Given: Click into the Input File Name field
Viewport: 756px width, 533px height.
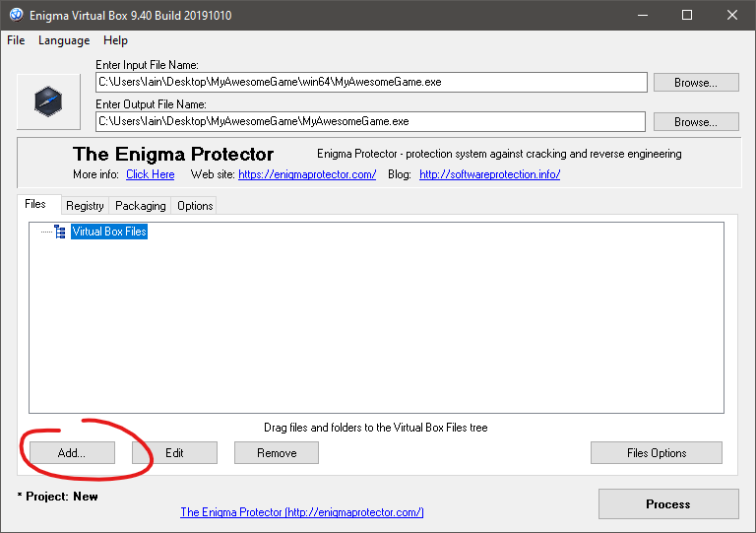Looking at the screenshot, I should (x=370, y=83).
